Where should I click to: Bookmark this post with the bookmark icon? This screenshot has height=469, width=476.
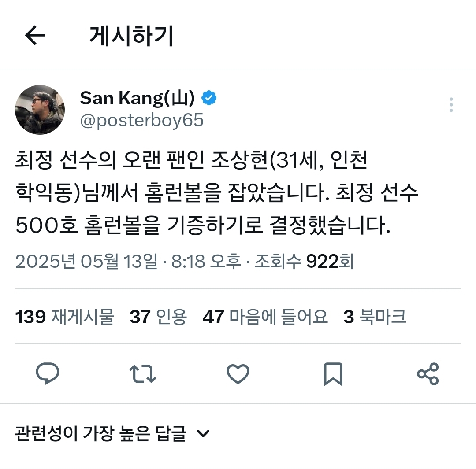pyautogui.click(x=333, y=374)
